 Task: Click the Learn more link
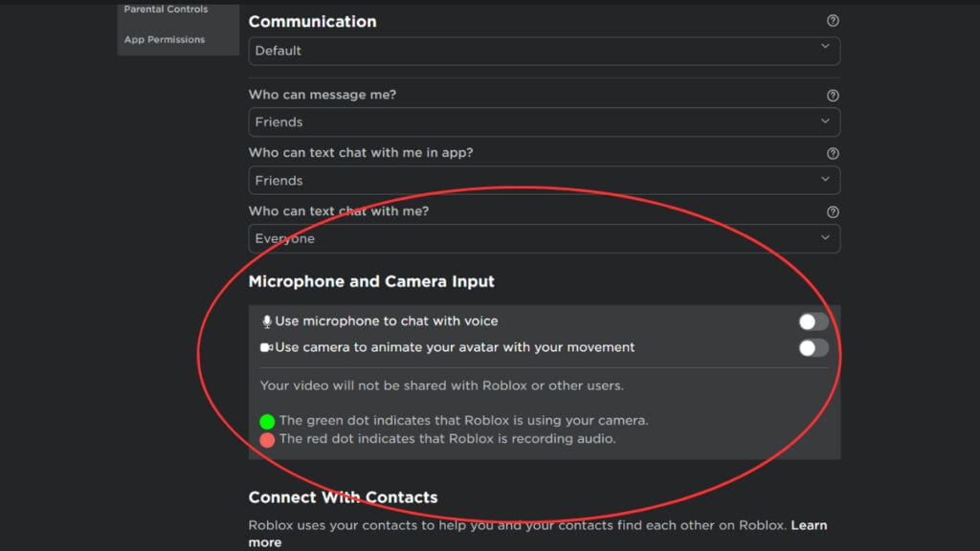tap(808, 524)
